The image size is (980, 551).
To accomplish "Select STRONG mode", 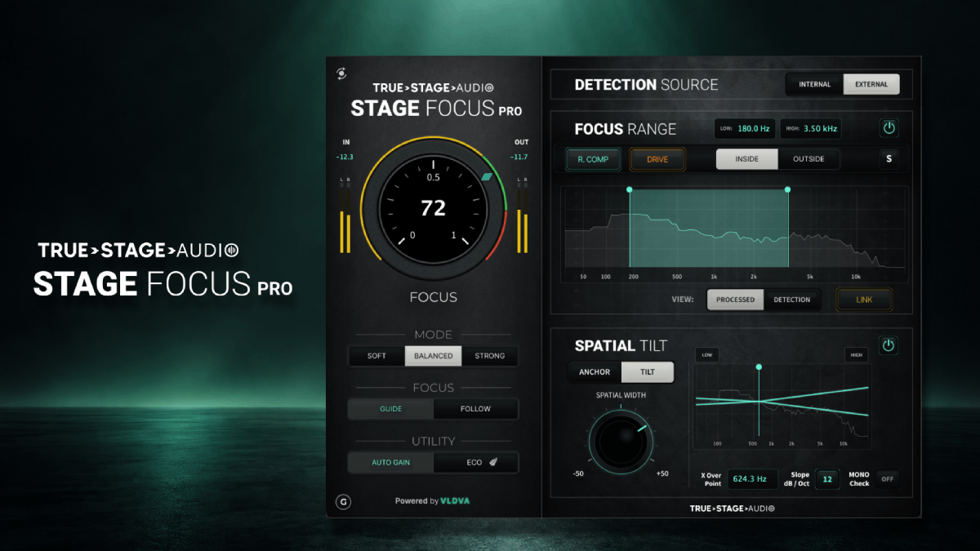I will [490, 356].
